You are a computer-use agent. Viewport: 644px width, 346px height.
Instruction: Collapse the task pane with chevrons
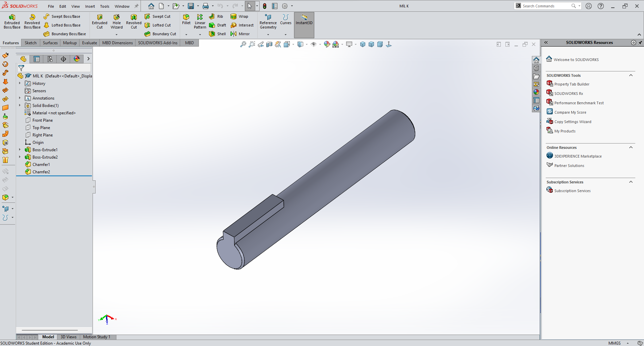click(x=546, y=43)
